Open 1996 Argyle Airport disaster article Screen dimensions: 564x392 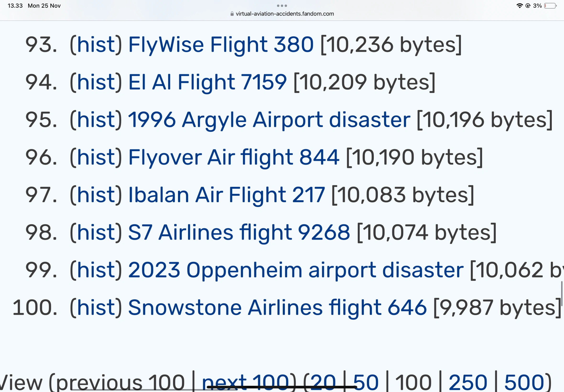click(269, 120)
